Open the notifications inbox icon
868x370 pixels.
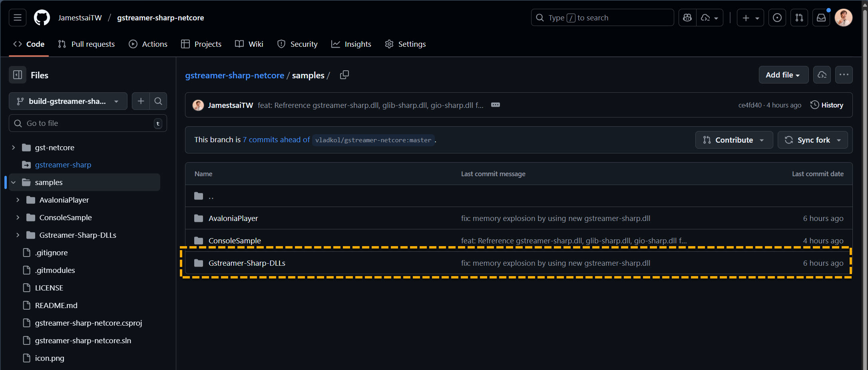(x=821, y=18)
